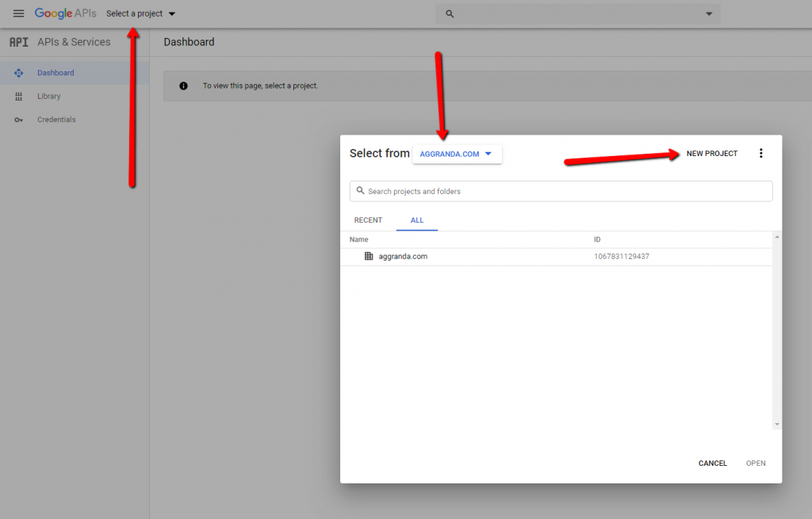Click the API logo beside APIs & Services
This screenshot has width=812, height=519.
[x=18, y=42]
